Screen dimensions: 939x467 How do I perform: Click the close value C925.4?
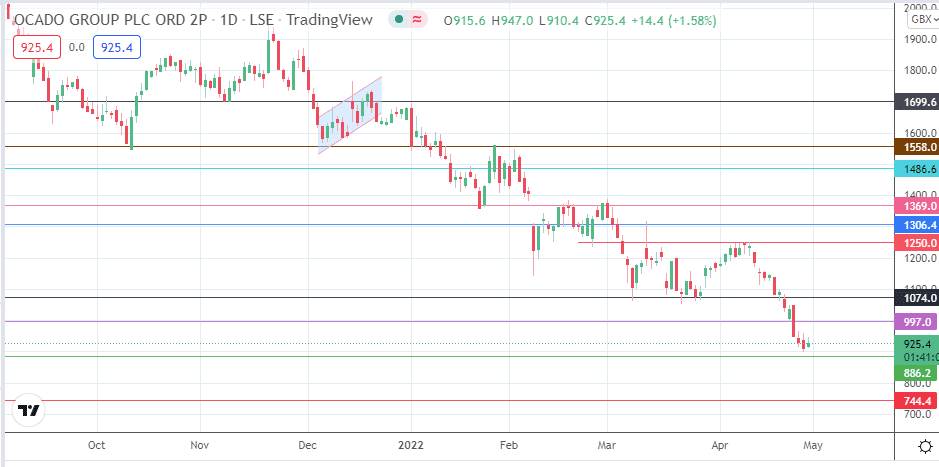(x=605, y=20)
